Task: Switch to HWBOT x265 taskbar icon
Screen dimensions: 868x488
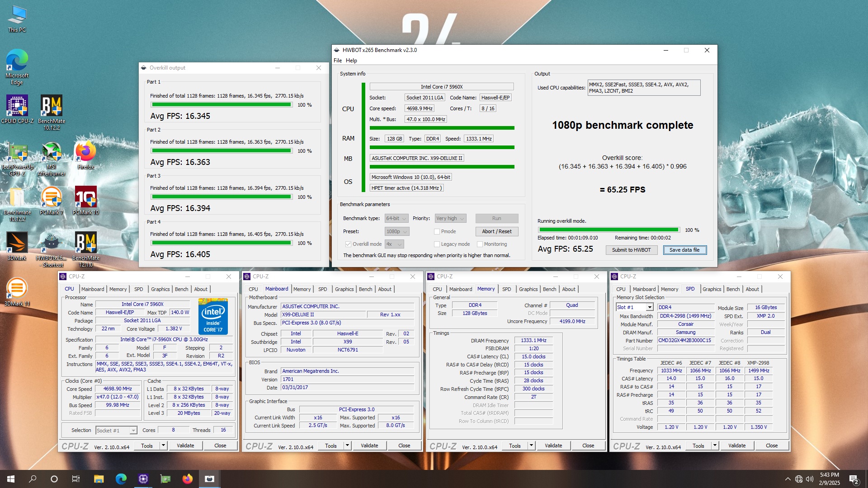Action: 209,479
